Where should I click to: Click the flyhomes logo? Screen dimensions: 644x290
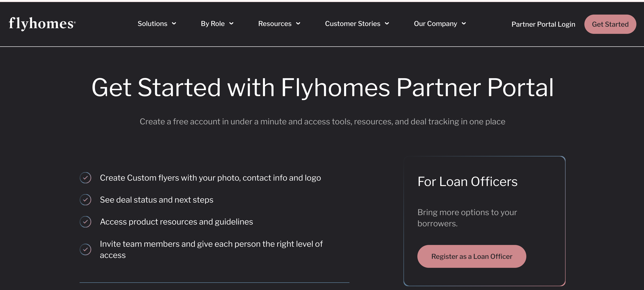(x=42, y=24)
